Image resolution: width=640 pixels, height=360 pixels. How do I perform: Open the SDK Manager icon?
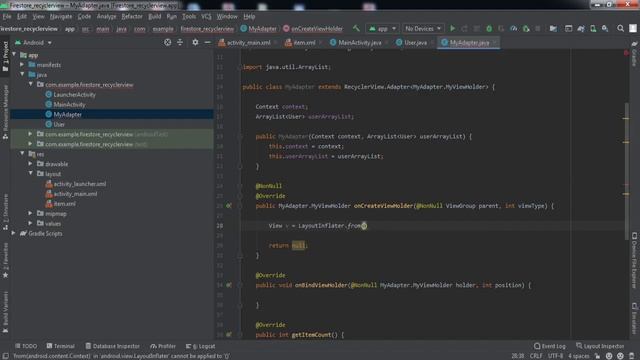click(x=605, y=29)
